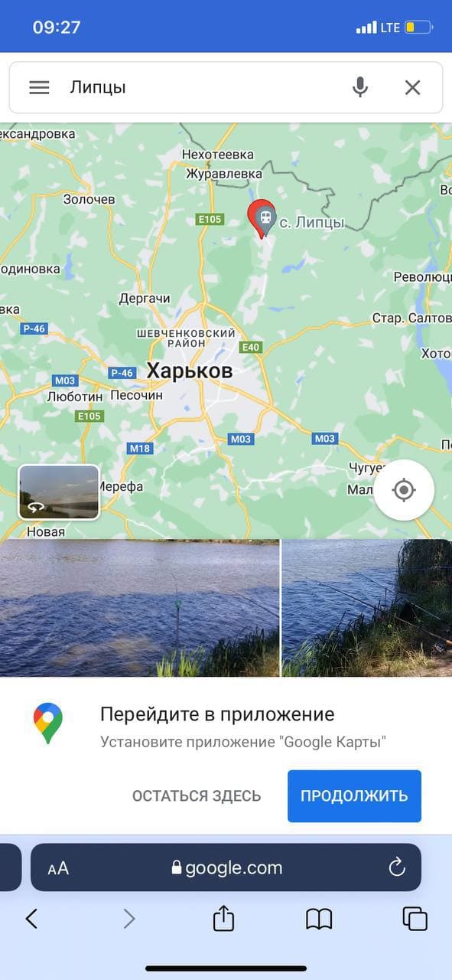Open the Street View thumbnail on map
This screenshot has height=980, width=452.
(59, 492)
